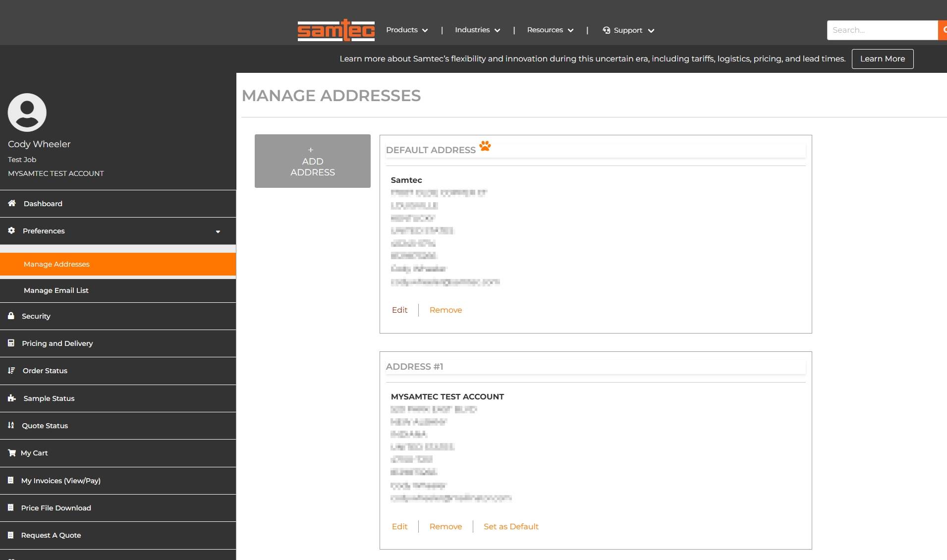Click the Add Address button
The image size is (947, 560).
[313, 161]
